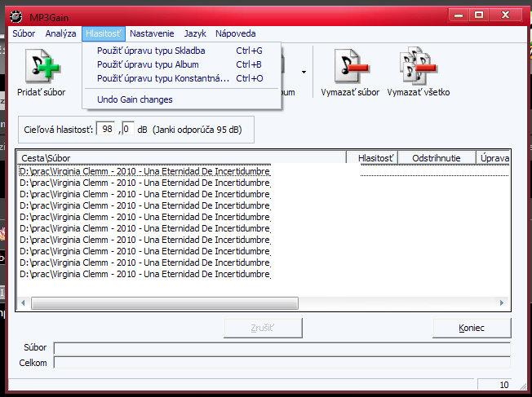Click the decimal volume field showing 0
This screenshot has height=397, width=532.
127,129
